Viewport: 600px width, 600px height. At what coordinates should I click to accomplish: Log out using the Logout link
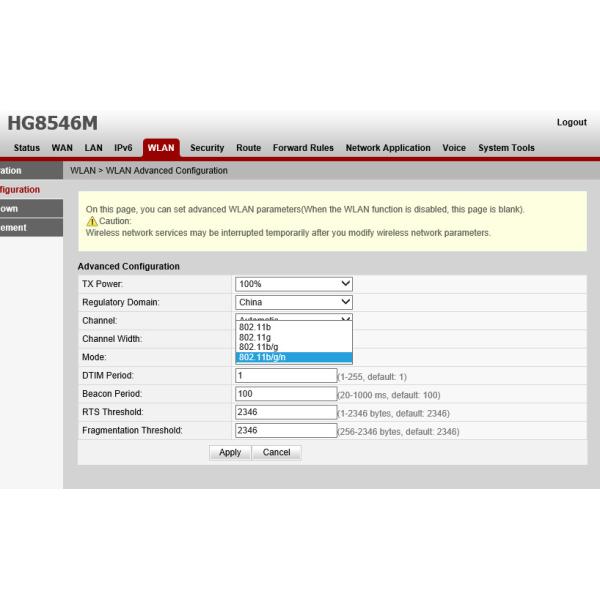[571, 123]
